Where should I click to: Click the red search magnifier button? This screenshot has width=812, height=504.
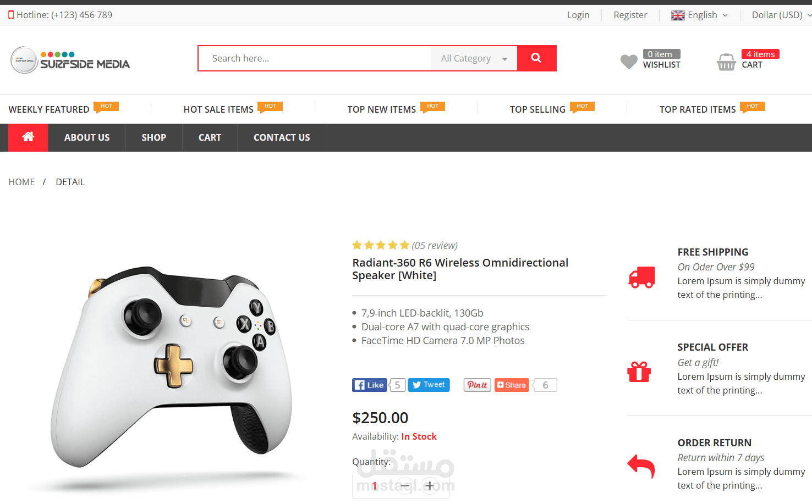point(536,58)
